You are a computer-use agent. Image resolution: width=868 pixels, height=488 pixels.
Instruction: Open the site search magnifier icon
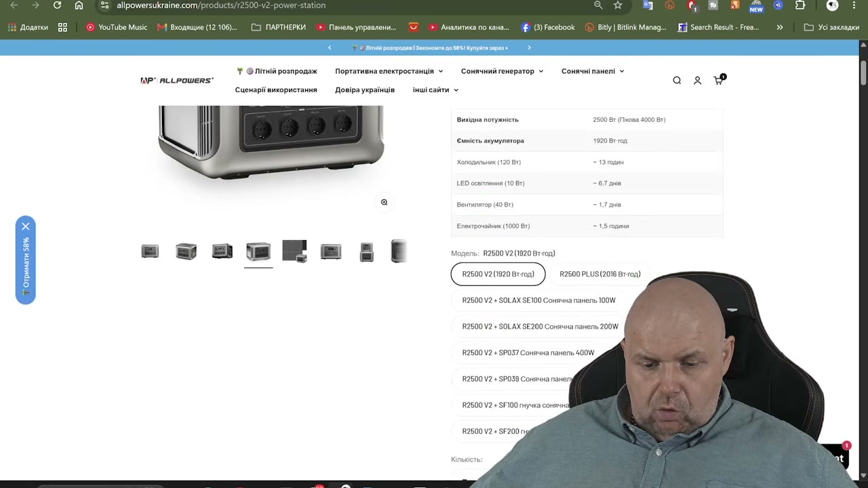[677, 80]
